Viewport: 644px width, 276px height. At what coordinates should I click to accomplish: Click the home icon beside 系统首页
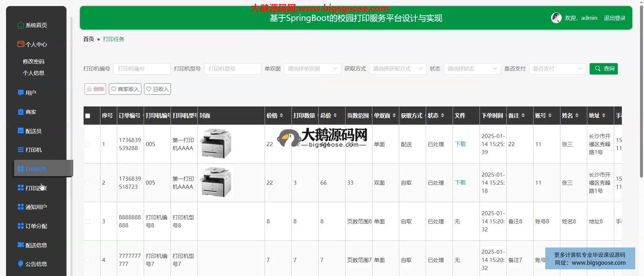[20, 25]
